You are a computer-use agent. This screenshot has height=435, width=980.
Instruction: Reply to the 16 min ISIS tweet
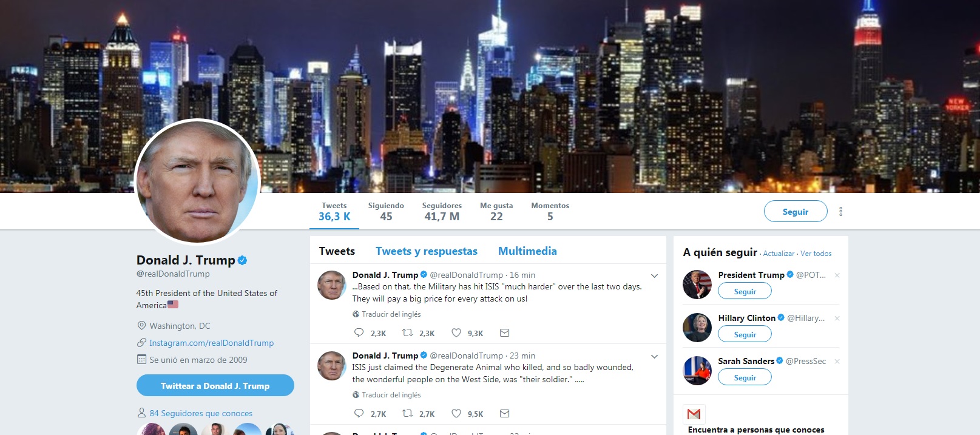click(x=359, y=332)
